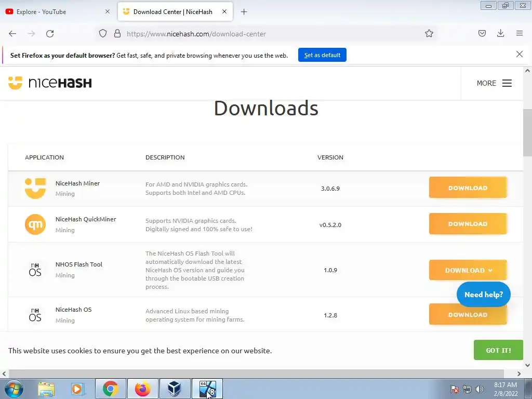This screenshot has width=532, height=399.
Task: Close the Download Center NiceHash tab
Action: tap(224, 11)
